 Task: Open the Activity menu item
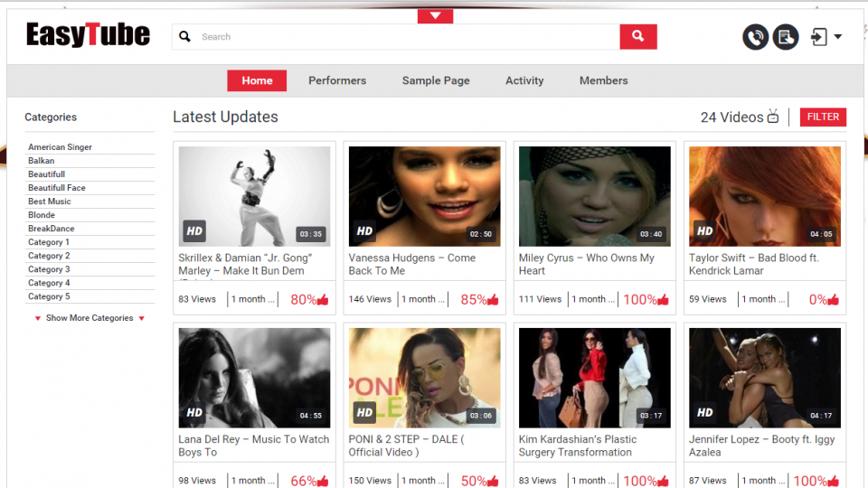(x=524, y=80)
